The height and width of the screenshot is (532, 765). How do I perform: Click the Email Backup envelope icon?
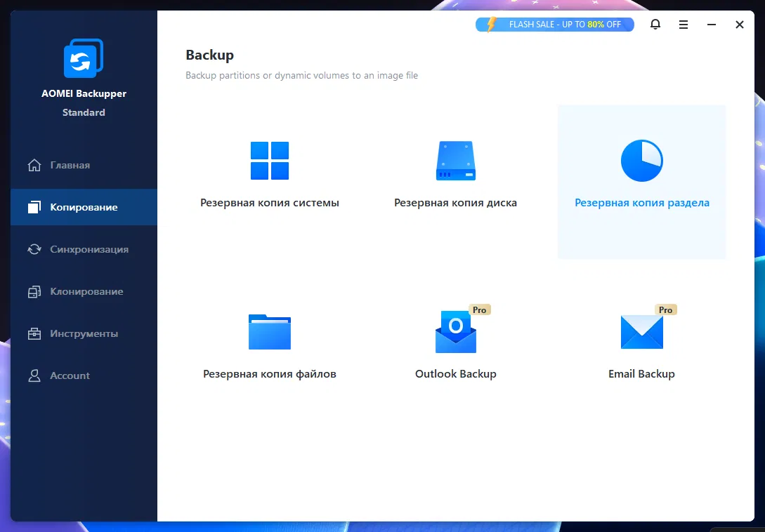tap(641, 332)
